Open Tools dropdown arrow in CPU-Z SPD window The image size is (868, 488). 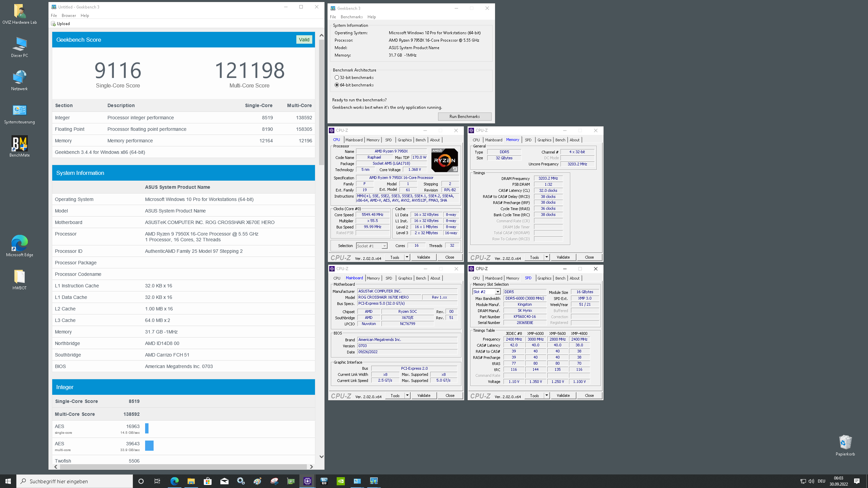[x=547, y=395]
